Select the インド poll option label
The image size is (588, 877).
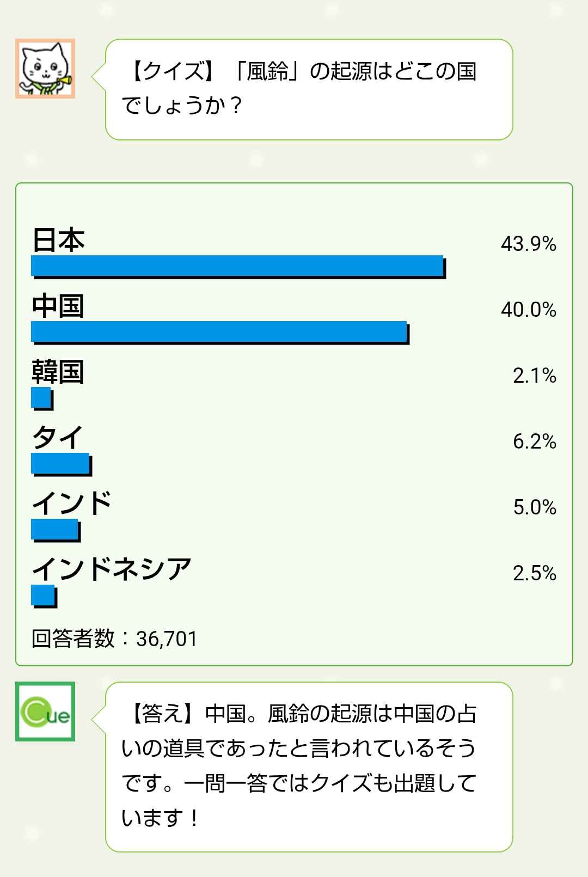click(x=72, y=504)
